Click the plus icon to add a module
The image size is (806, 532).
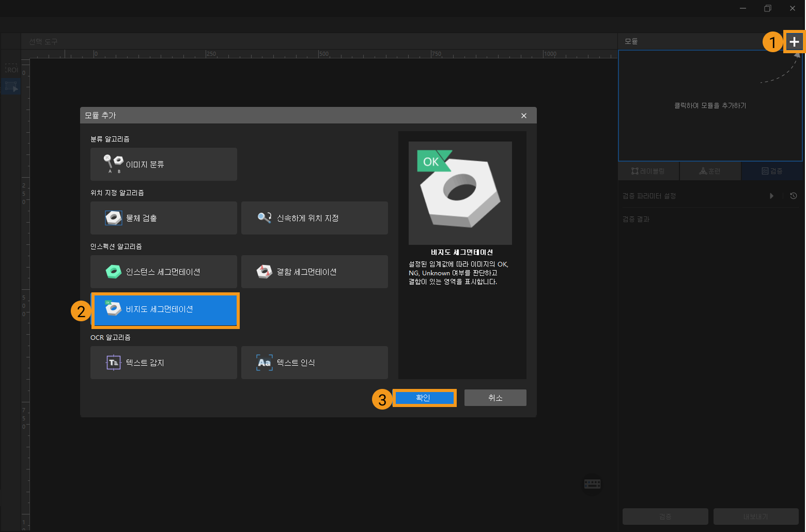(794, 42)
